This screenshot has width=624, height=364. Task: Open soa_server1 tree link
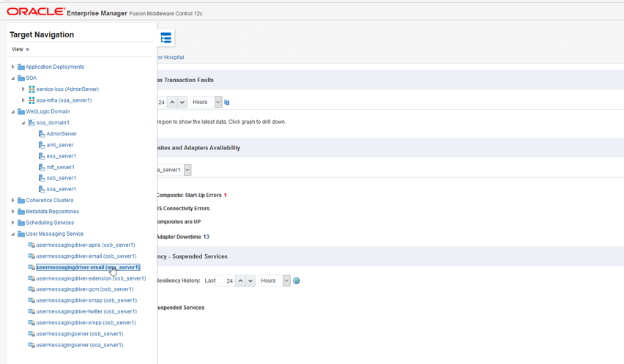coord(62,189)
